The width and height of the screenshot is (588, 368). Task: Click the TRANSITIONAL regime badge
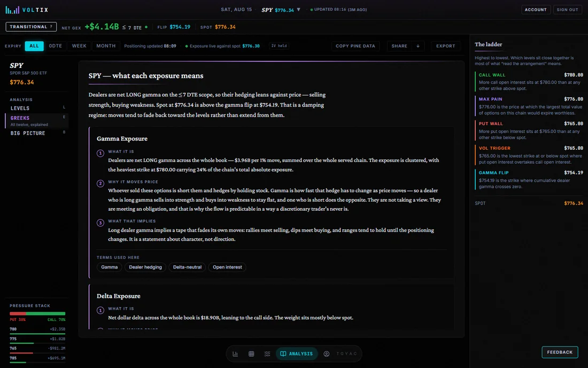point(31,27)
